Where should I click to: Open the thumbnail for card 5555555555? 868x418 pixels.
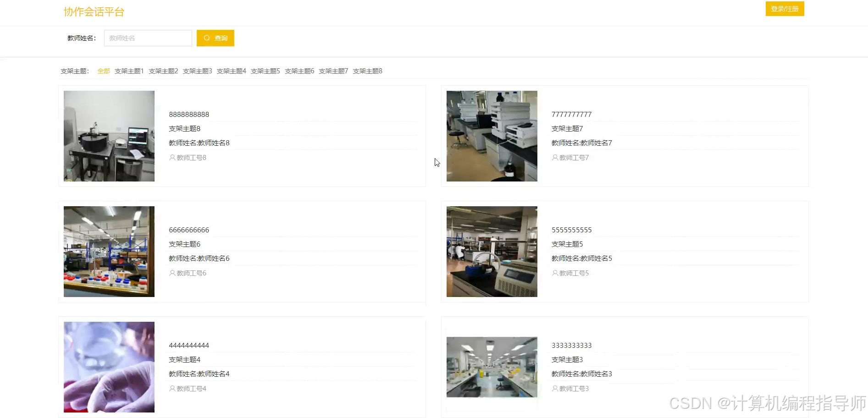pos(492,252)
